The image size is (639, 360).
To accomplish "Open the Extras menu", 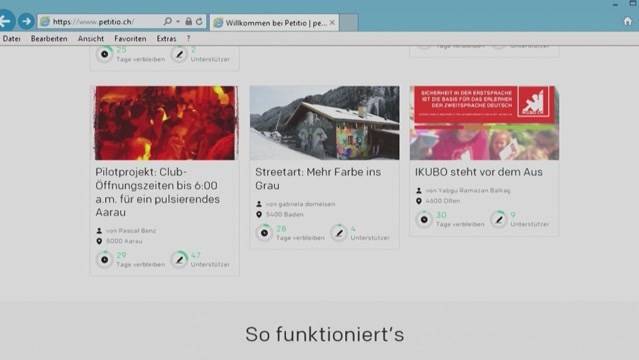I will 166,39.
